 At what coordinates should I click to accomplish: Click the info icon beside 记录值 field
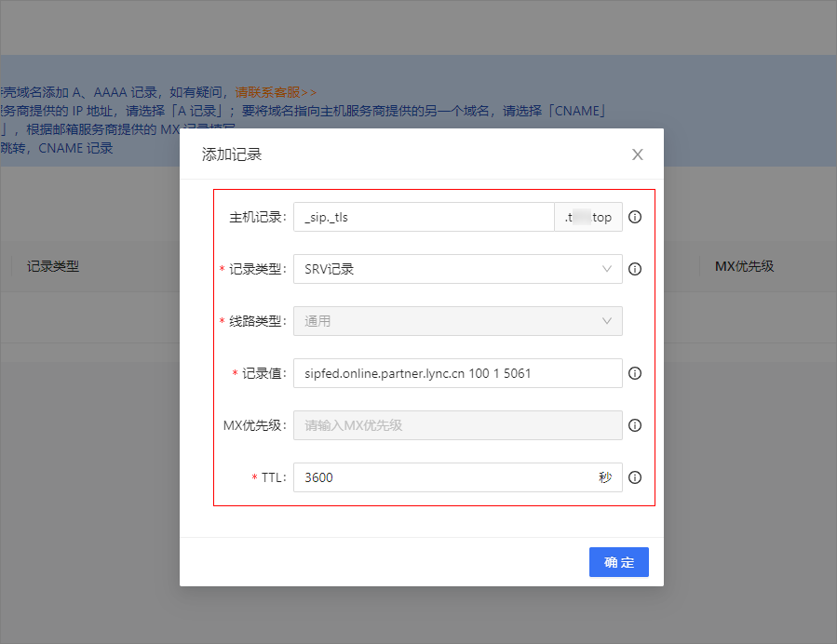tap(635, 373)
